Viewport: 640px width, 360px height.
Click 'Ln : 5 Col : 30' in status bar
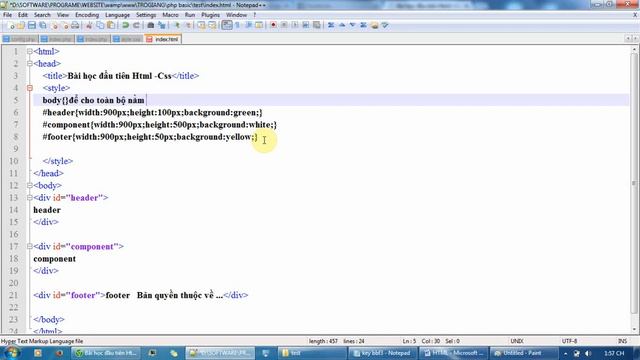421,341
